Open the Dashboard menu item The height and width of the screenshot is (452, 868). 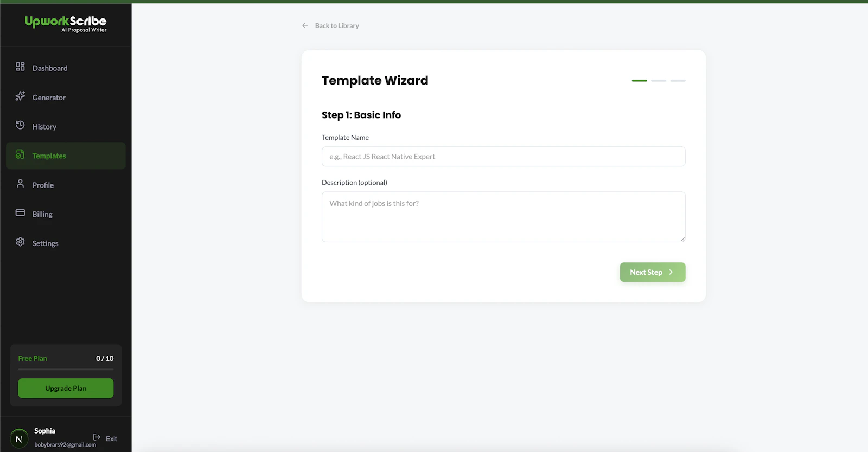point(66,68)
